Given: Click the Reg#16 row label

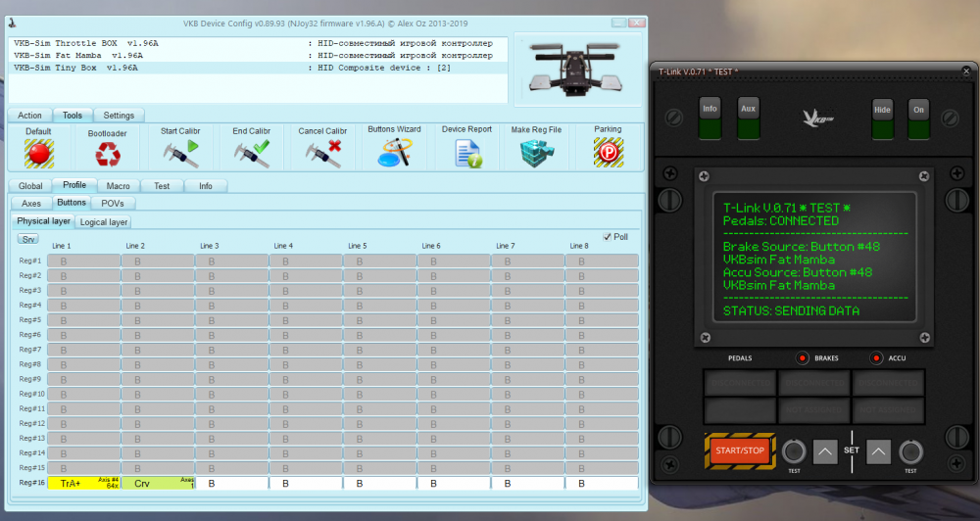Looking at the screenshot, I should tap(31, 482).
